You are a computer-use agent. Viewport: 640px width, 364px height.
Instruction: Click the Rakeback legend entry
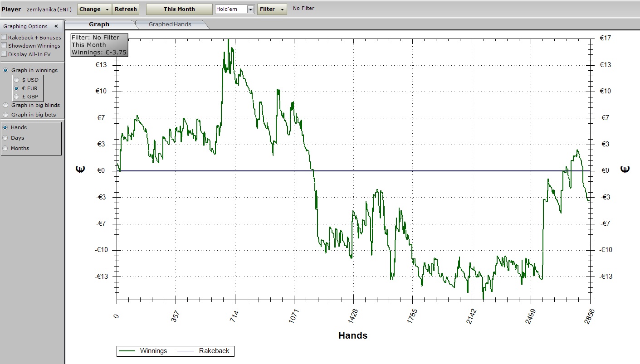click(x=214, y=351)
